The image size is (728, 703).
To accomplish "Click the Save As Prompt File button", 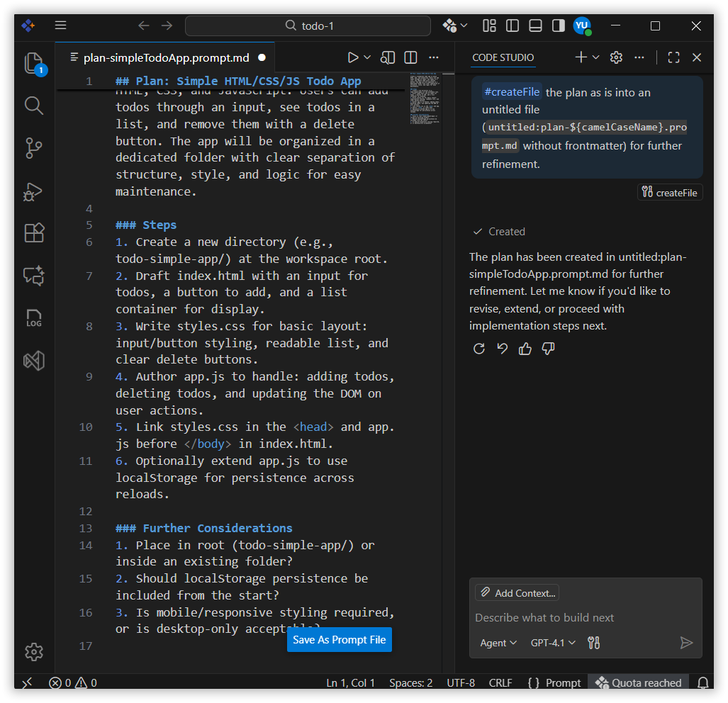I will tap(340, 639).
